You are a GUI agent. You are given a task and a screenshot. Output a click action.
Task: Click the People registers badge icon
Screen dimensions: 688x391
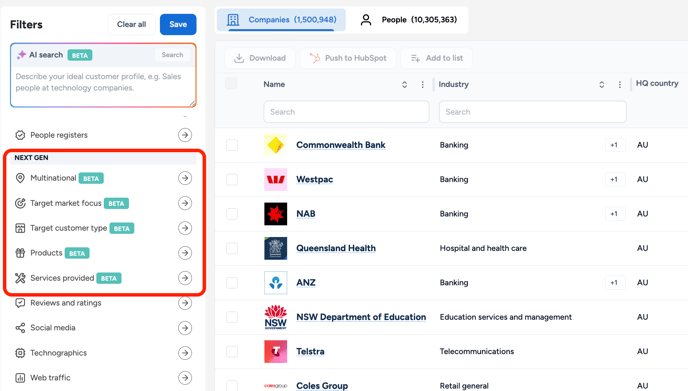pos(20,135)
